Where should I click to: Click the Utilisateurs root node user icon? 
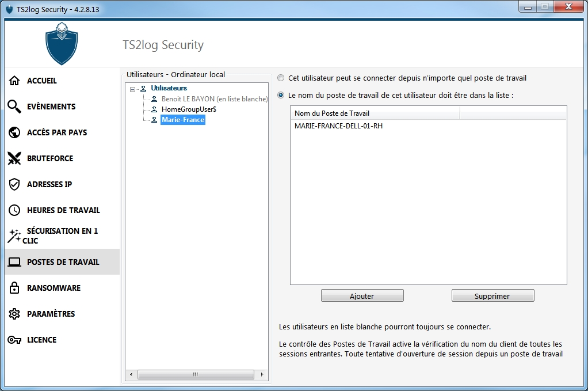coord(143,89)
